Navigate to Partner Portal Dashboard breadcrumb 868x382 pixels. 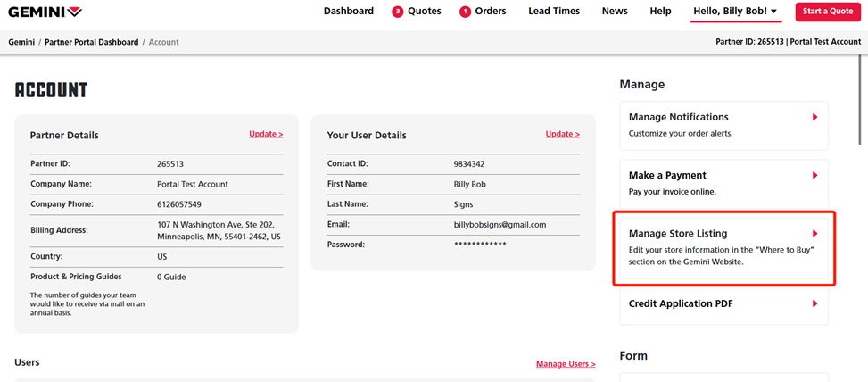(92, 43)
